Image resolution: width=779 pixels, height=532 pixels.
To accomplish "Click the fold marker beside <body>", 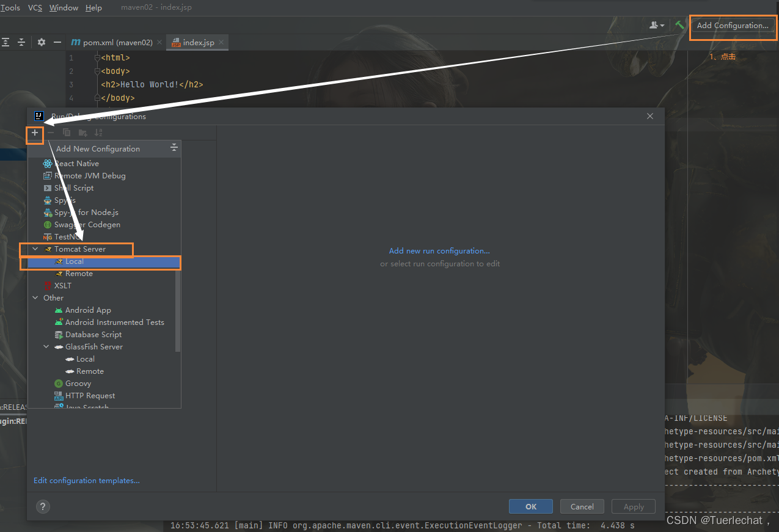I will pos(97,71).
